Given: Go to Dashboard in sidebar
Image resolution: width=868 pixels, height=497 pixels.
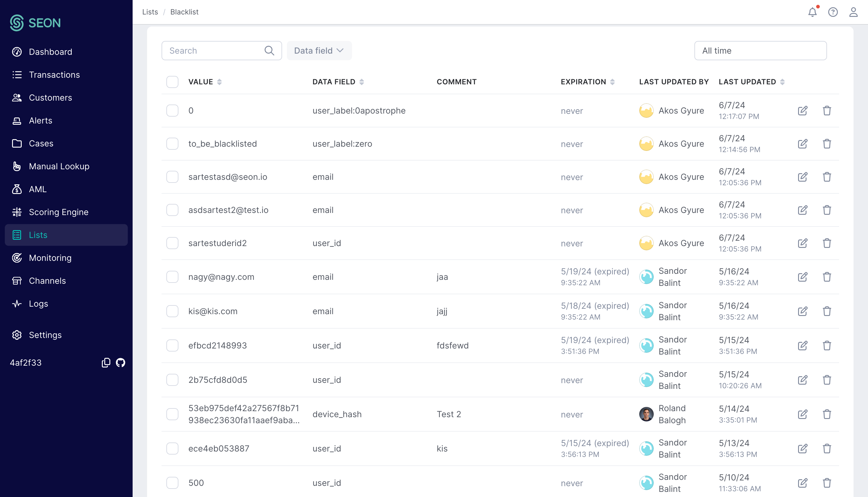Looking at the screenshot, I should pos(66,52).
